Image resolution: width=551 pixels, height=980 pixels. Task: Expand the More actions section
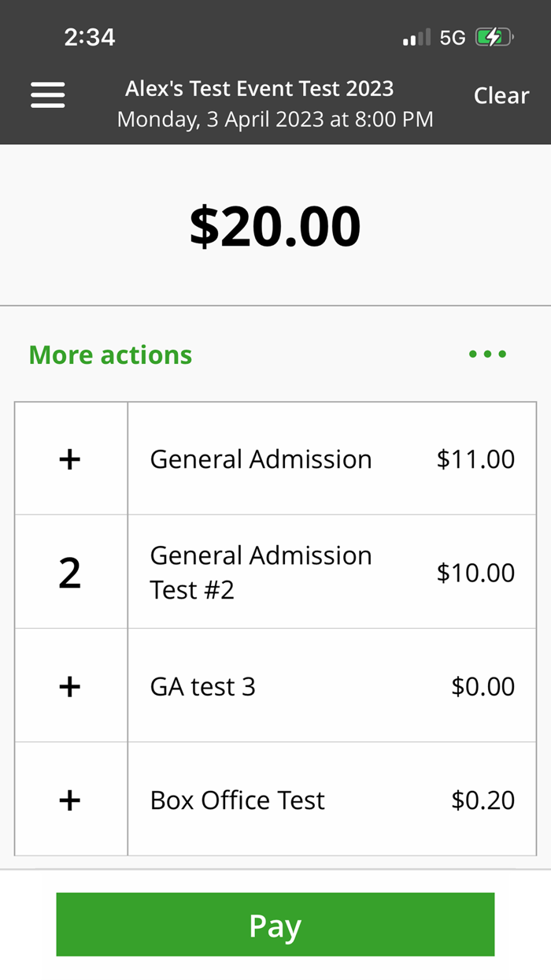click(110, 355)
